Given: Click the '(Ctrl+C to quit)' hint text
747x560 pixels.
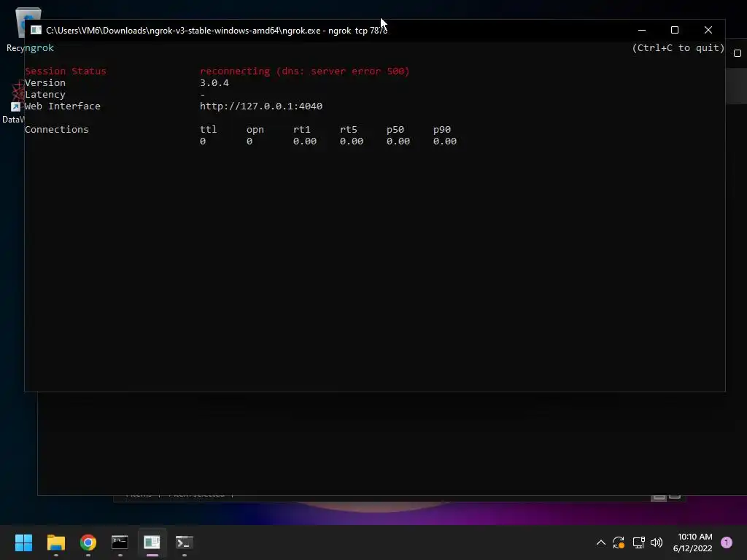Looking at the screenshot, I should coord(678,47).
